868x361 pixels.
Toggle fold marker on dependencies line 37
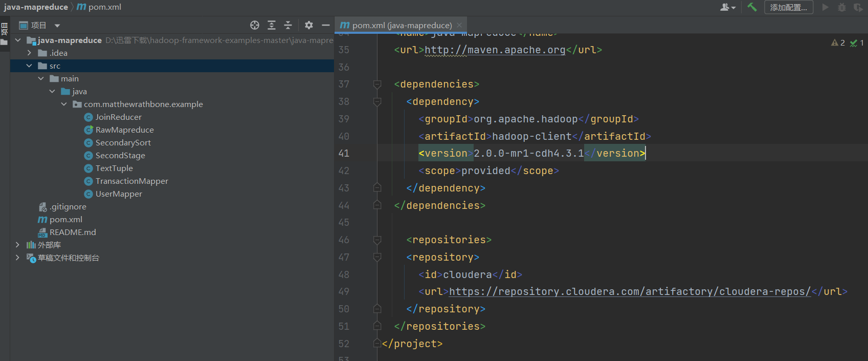coord(377,84)
